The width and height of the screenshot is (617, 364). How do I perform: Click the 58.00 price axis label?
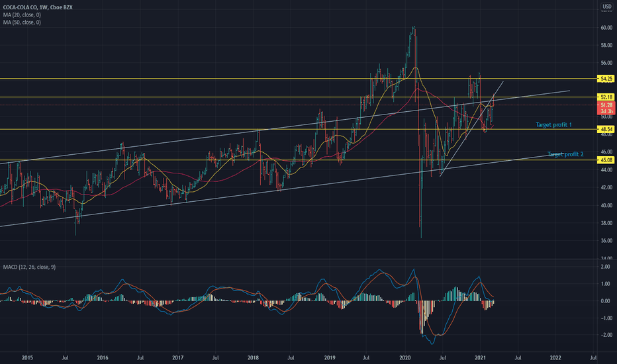(606, 46)
